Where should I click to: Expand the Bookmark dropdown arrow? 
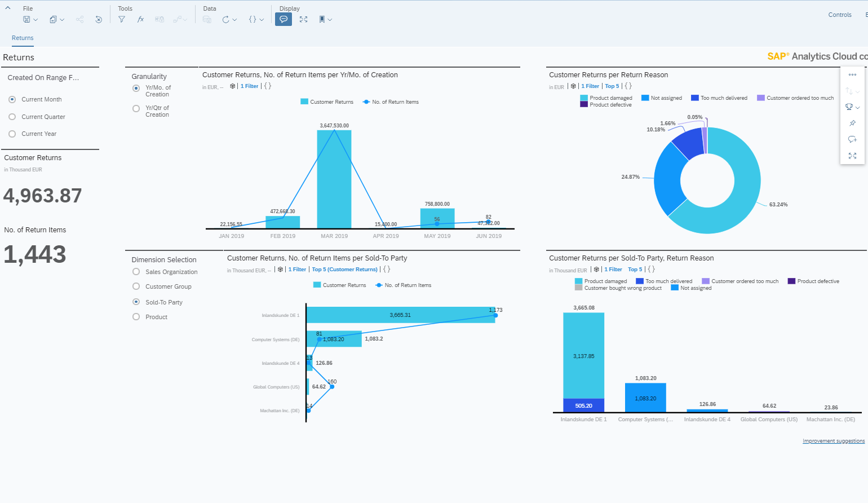point(330,20)
